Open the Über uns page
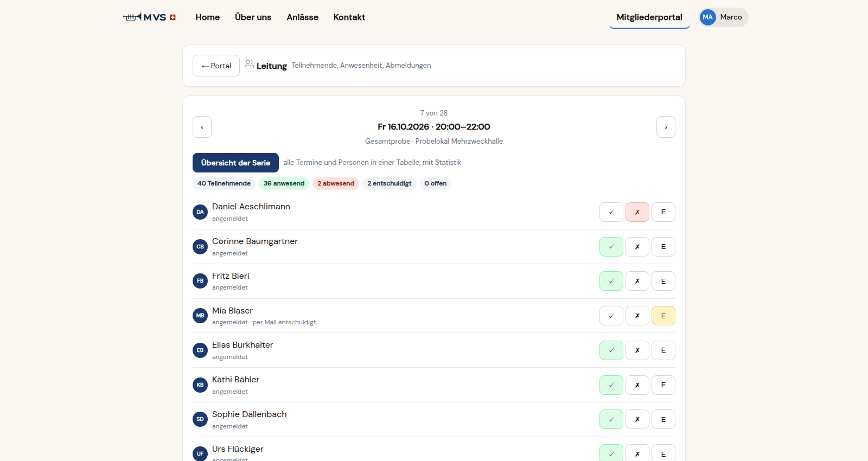Viewport: 868px width, 461px height. coord(253,17)
